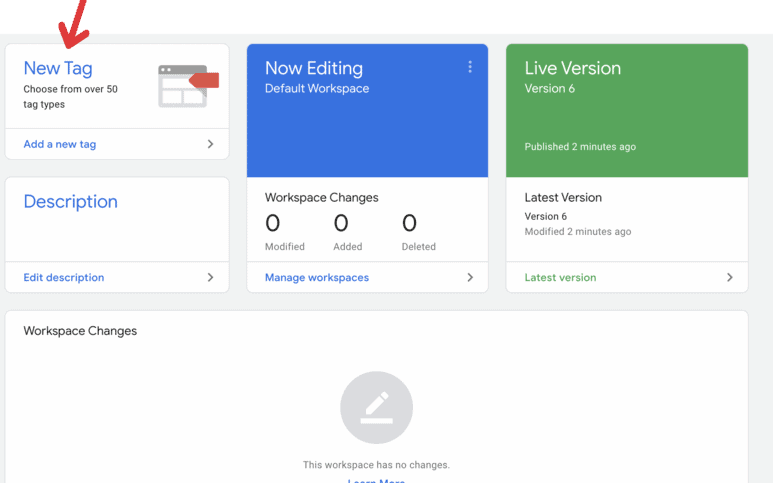Click This workspace has no changes text

pyautogui.click(x=376, y=465)
